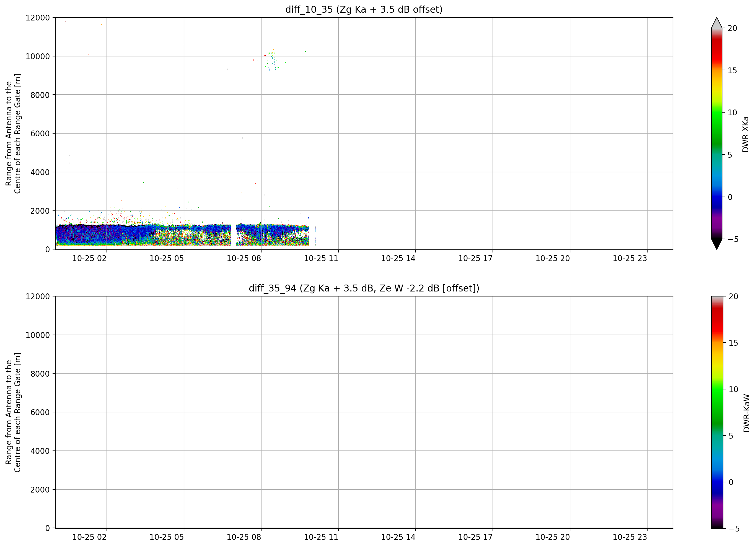Screen dimensions: 756x547
Task: Select "10-25 02" tick under diff_10_35 plot
Action: (89, 259)
